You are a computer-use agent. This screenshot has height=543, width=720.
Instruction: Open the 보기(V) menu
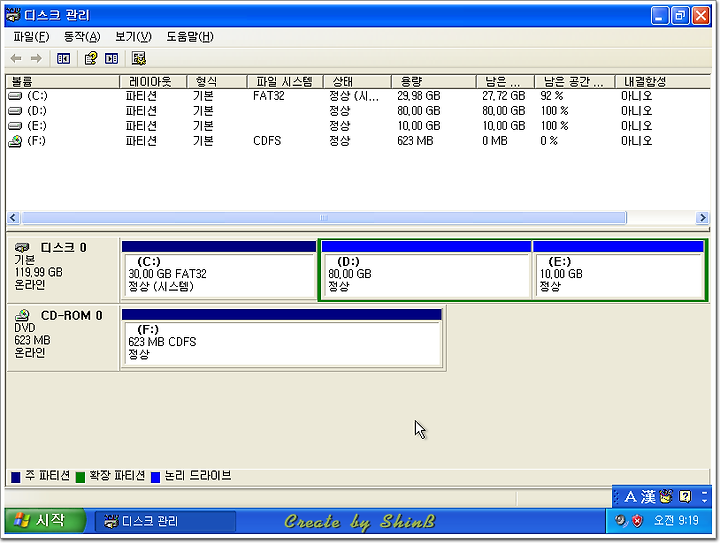(x=133, y=37)
